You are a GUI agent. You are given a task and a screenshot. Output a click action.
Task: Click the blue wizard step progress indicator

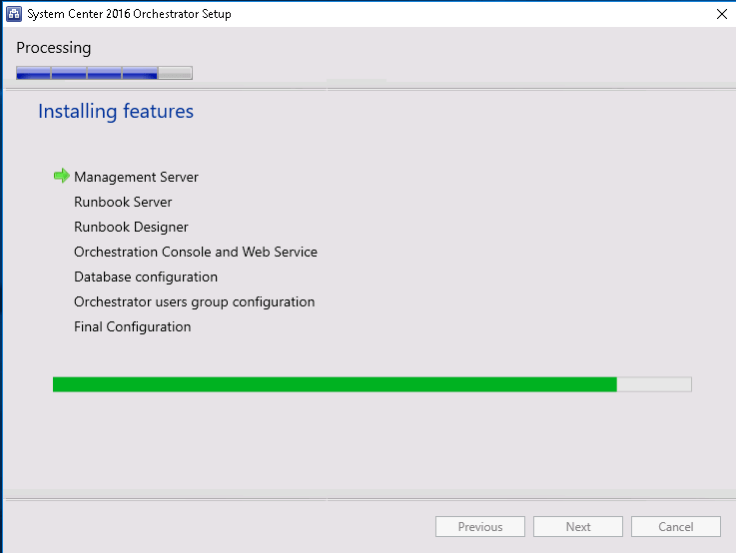coord(87,73)
